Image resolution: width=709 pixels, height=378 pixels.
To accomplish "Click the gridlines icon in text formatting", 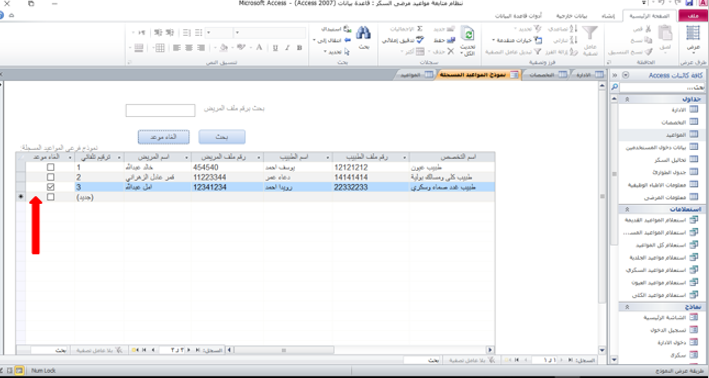I will [160, 47].
